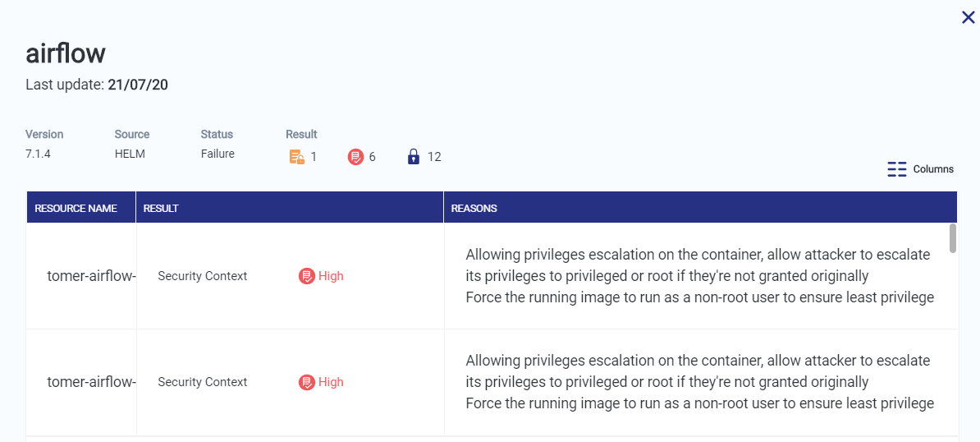Select first row tomer-airflow- resource name
Image resolution: width=980 pixels, height=442 pixels.
pyautogui.click(x=91, y=276)
